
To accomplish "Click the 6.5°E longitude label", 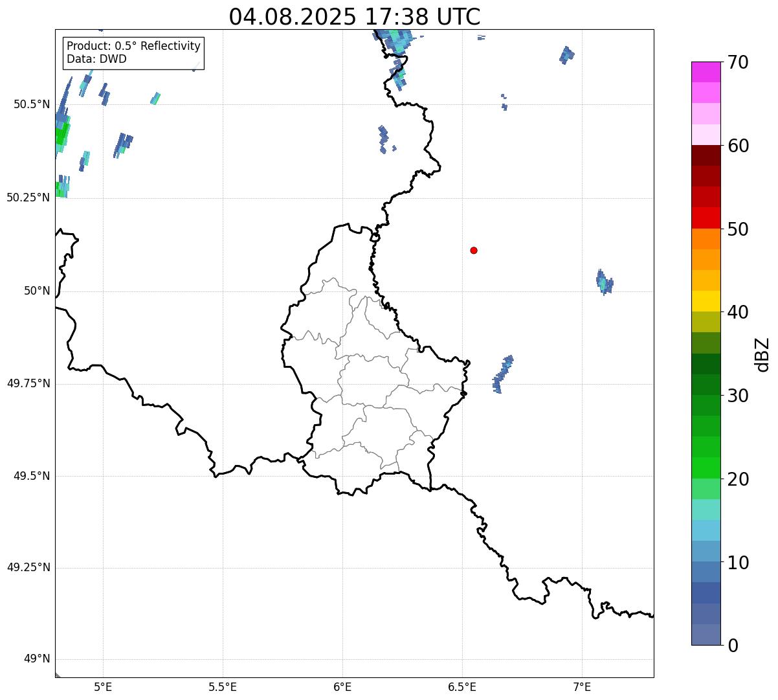I will point(462,686).
